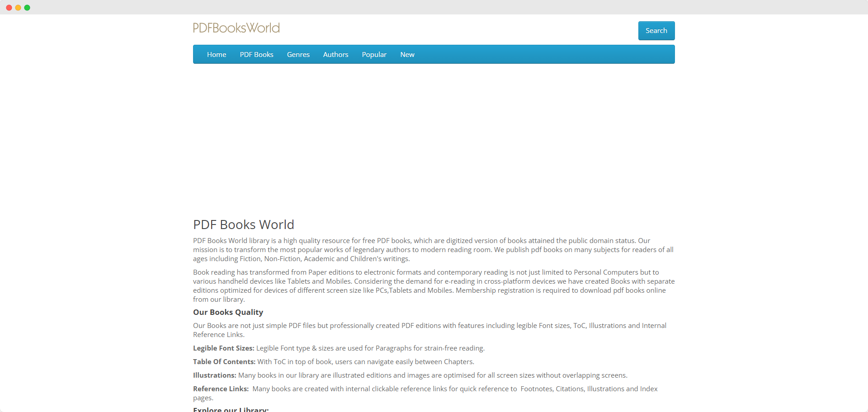Go to the PDF Books menu item
The height and width of the screenshot is (412, 868).
point(257,55)
